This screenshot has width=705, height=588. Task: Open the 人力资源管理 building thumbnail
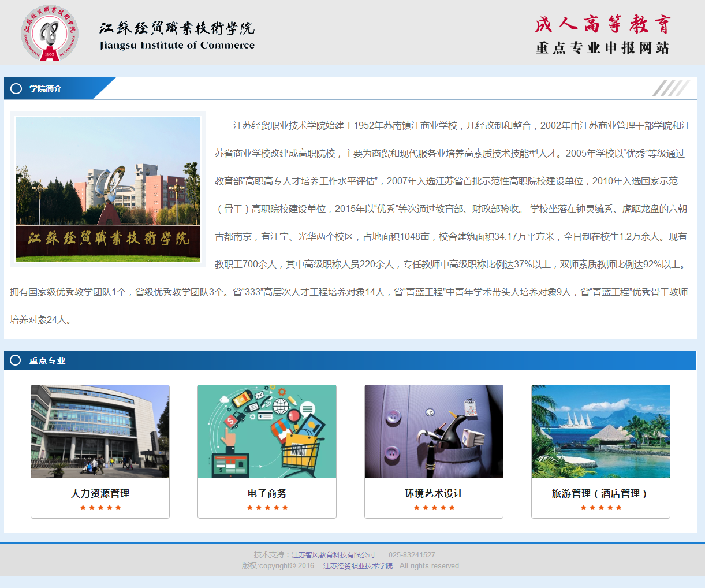click(x=100, y=431)
